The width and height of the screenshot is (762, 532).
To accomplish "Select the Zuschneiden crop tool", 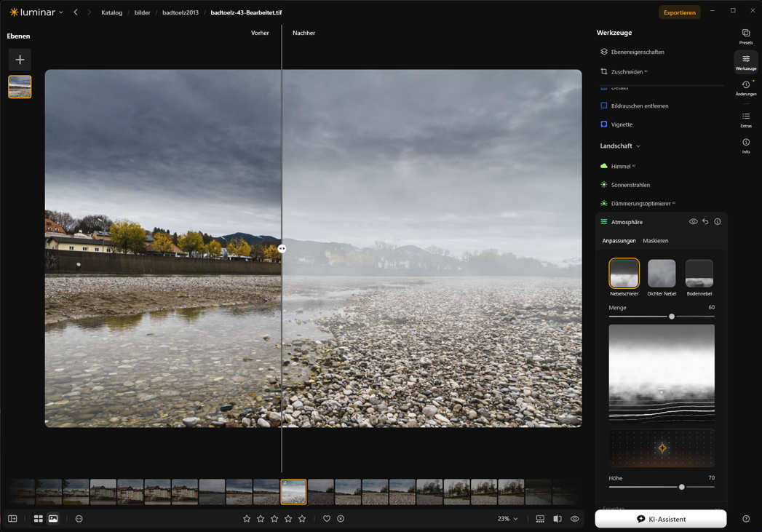I will point(624,71).
